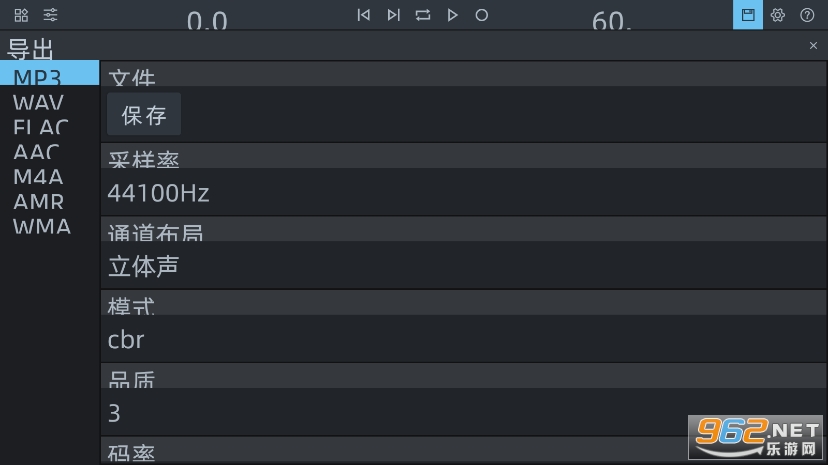Close the 导出 export panel
The height and width of the screenshot is (465, 828).
pyautogui.click(x=813, y=46)
